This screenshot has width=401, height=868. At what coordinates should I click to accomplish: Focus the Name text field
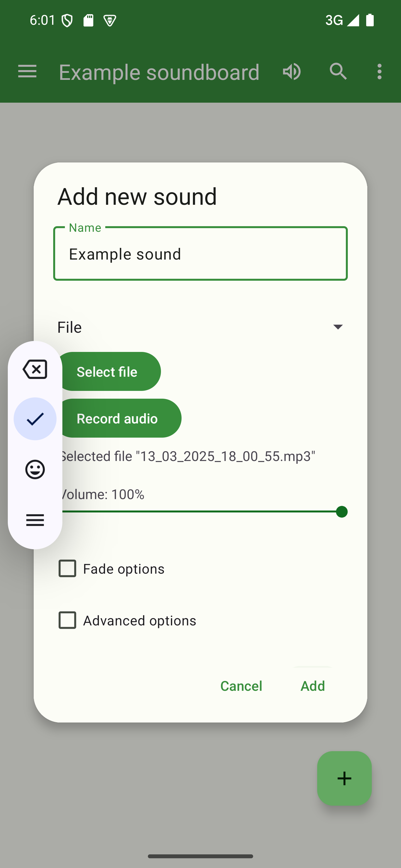200,254
